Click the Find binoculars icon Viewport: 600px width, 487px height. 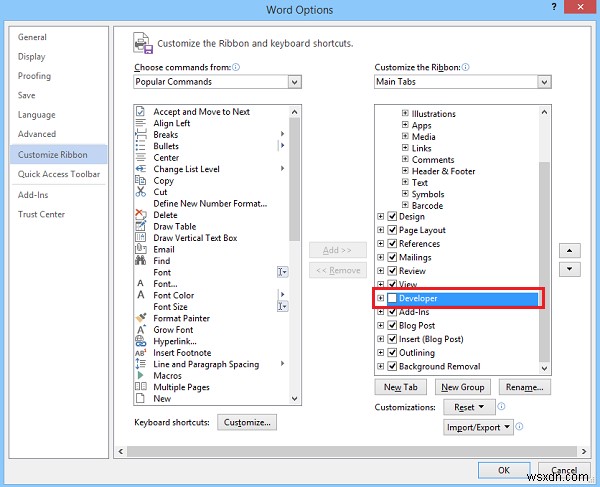pos(140,261)
